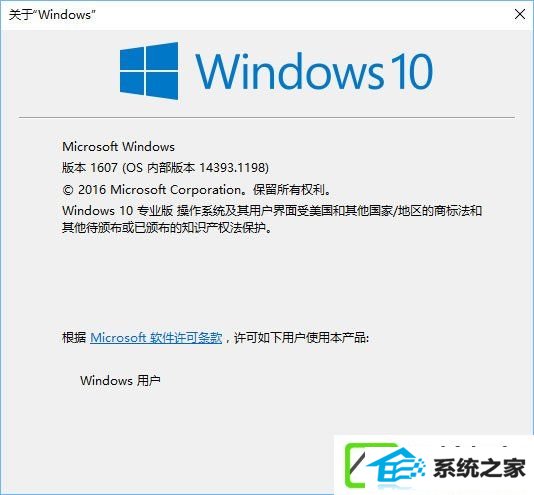Click the 保留所有权利 rights text
Viewport: 534px width, 495px height.
pos(292,189)
